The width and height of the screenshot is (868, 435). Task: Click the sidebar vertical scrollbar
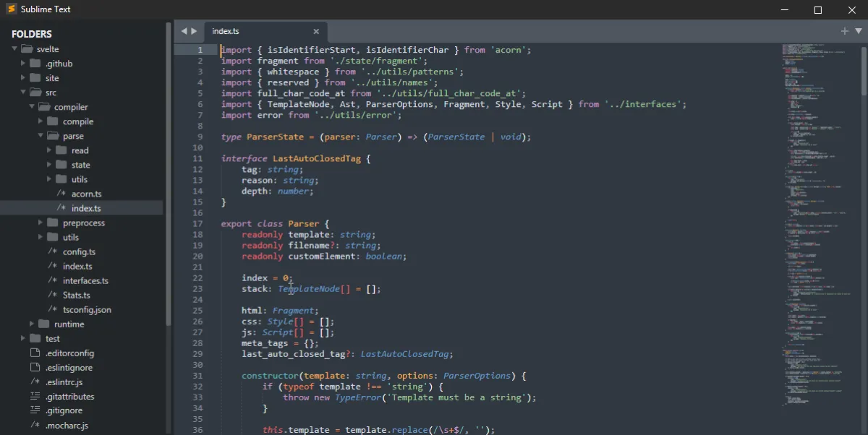[x=169, y=173]
